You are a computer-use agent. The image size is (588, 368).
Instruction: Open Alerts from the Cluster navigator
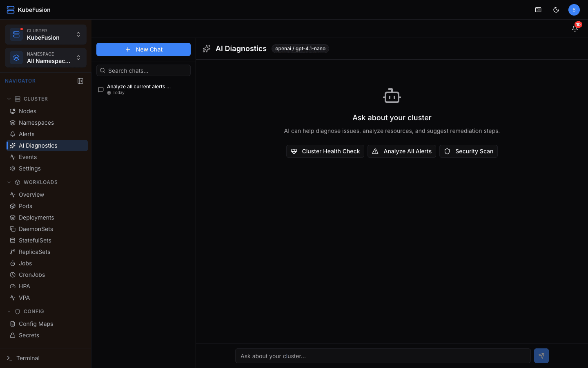click(27, 134)
